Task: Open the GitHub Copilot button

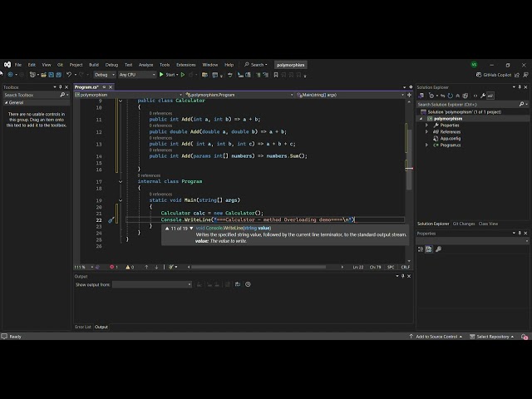Action: coord(494,75)
